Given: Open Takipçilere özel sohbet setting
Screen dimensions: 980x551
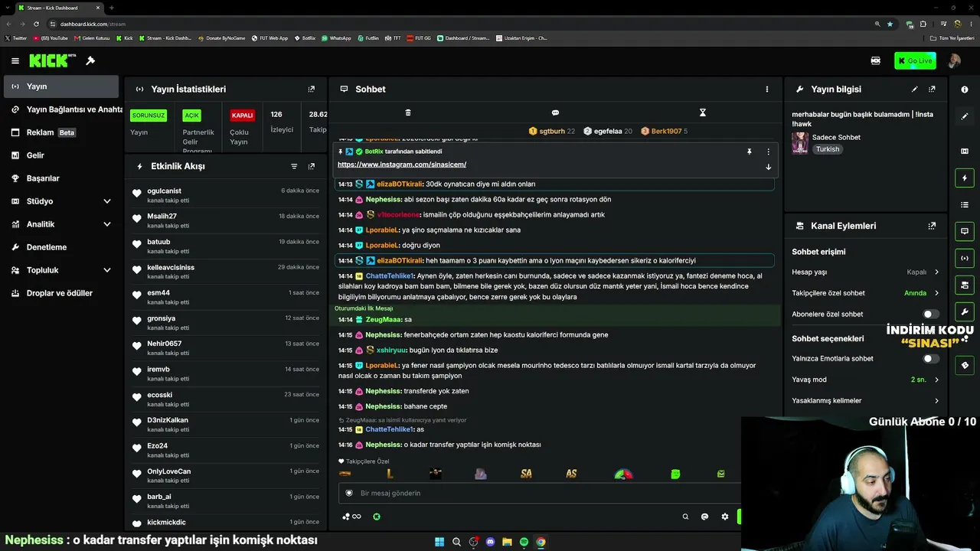Looking at the screenshot, I should [866, 293].
